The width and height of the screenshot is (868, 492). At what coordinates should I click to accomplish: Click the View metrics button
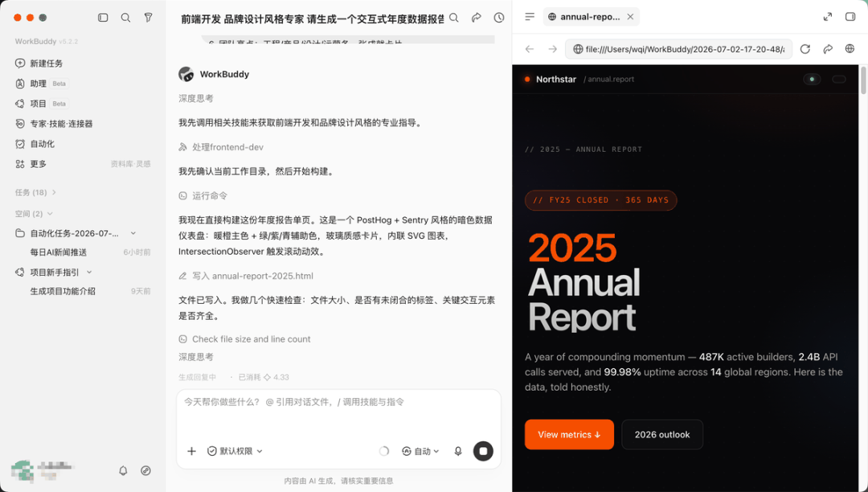[x=569, y=434]
